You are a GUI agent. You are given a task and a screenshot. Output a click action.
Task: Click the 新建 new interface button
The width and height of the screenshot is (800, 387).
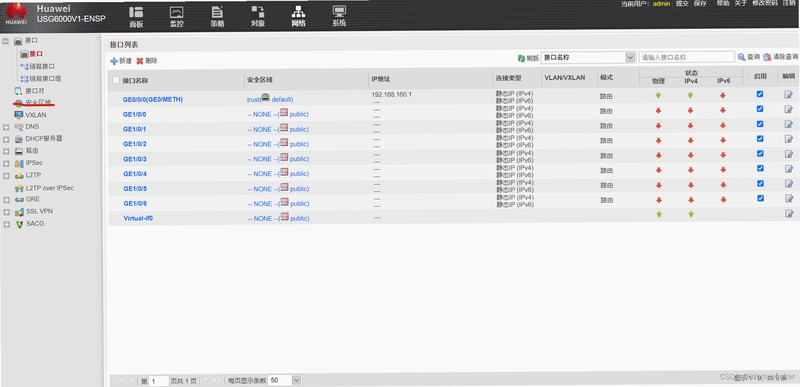(121, 61)
